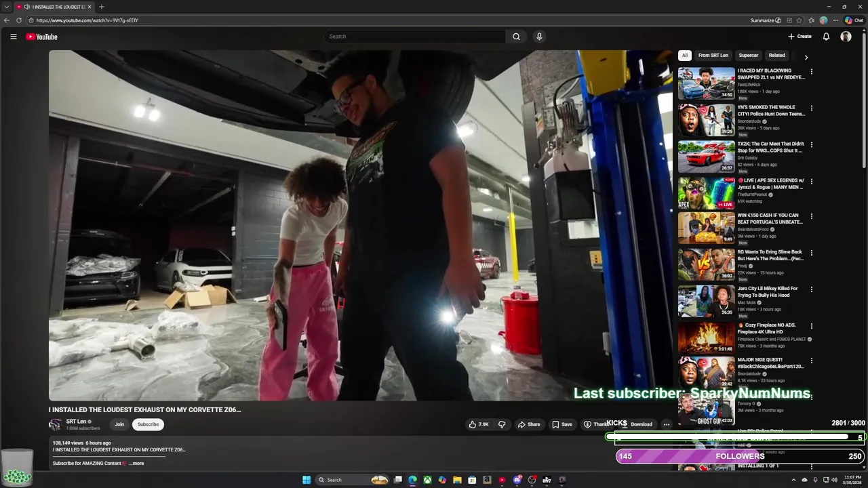This screenshot has width=868, height=488.
Task: Open I RACED MY BLACKWING thumbnail
Action: pyautogui.click(x=707, y=83)
